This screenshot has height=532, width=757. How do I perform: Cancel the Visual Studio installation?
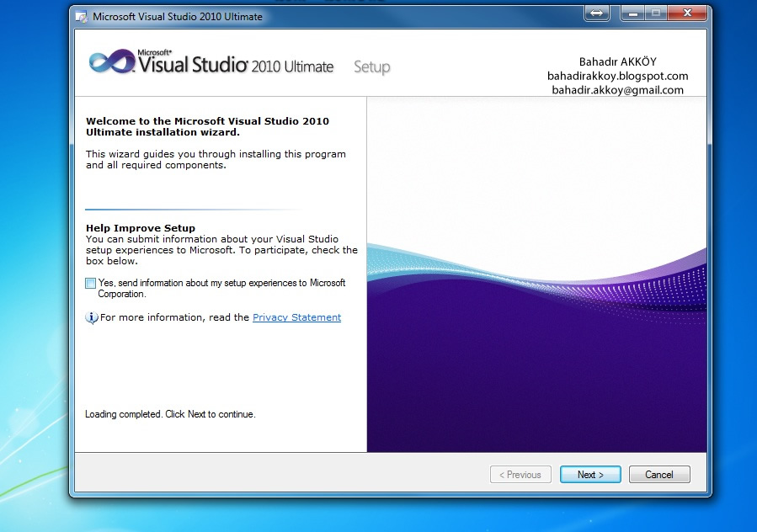point(658,474)
